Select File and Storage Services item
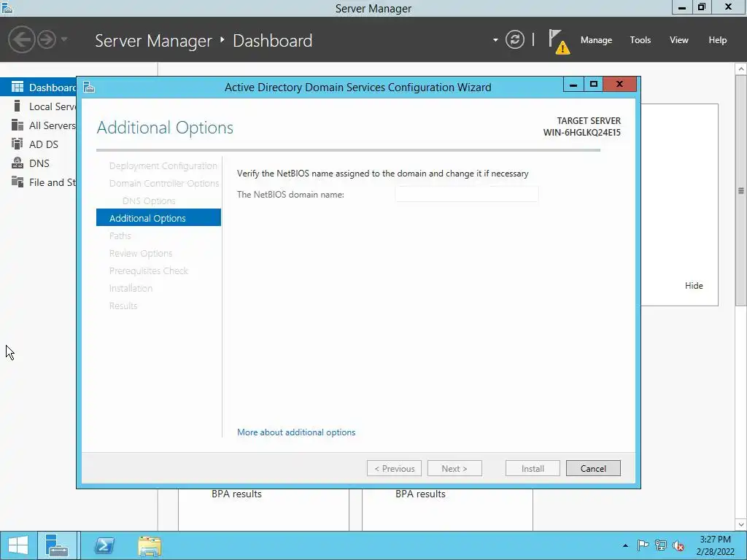The image size is (747, 560). [x=38, y=182]
